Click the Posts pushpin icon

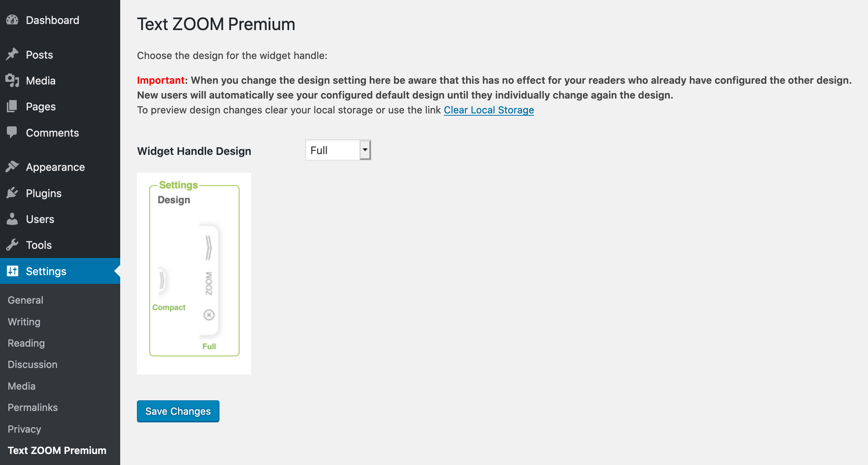point(12,54)
